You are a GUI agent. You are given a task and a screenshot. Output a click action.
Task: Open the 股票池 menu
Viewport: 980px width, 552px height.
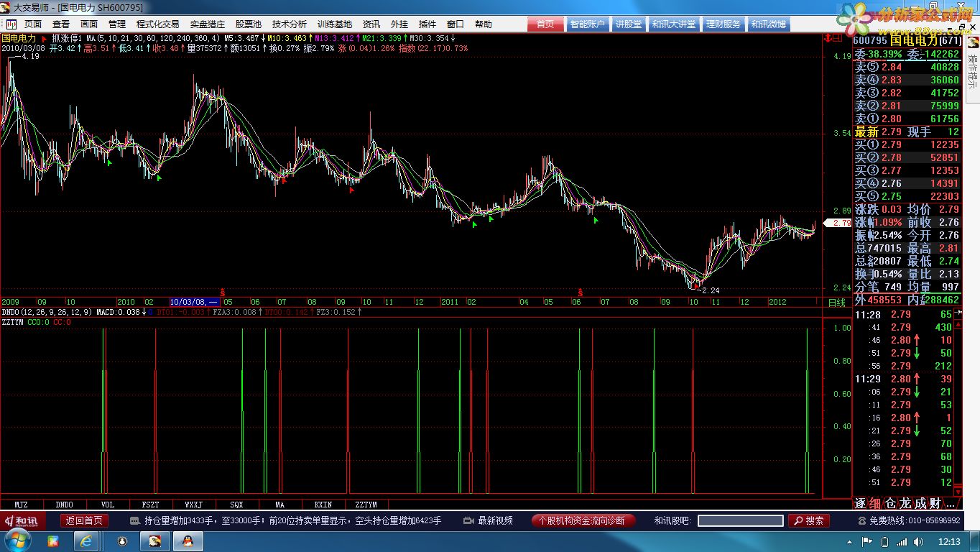[x=249, y=24]
